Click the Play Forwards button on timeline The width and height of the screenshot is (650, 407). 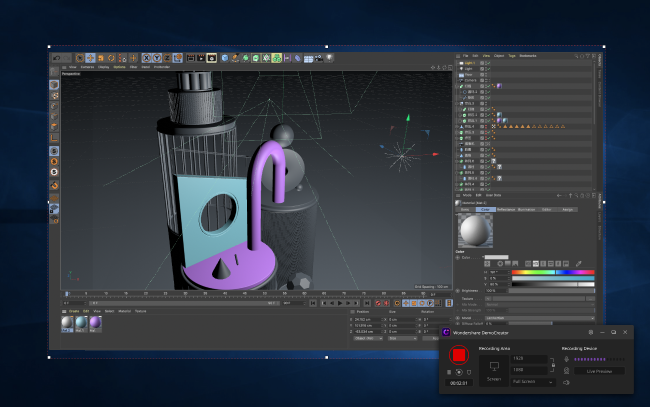click(x=340, y=303)
